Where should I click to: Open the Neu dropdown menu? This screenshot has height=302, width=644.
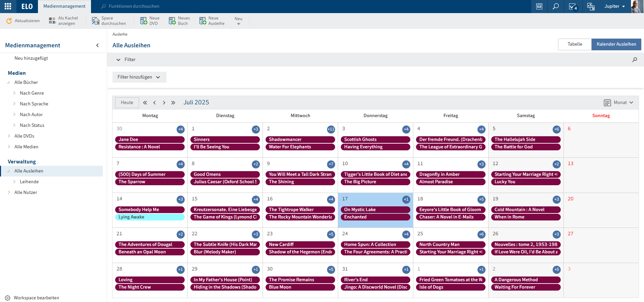[x=238, y=21]
